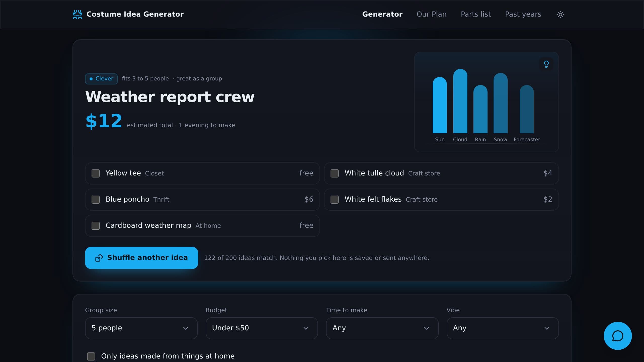Click the Clever vibe badge
644x362 pixels.
pyautogui.click(x=101, y=79)
